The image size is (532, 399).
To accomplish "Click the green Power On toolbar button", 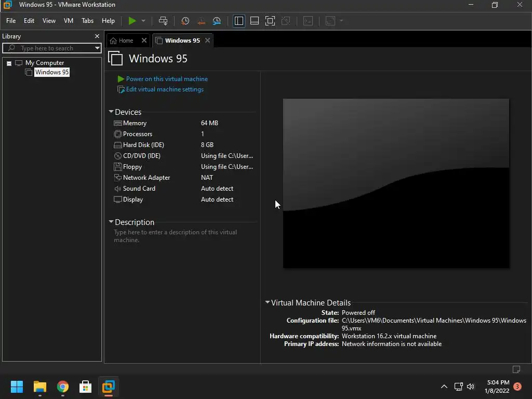I will (132, 21).
